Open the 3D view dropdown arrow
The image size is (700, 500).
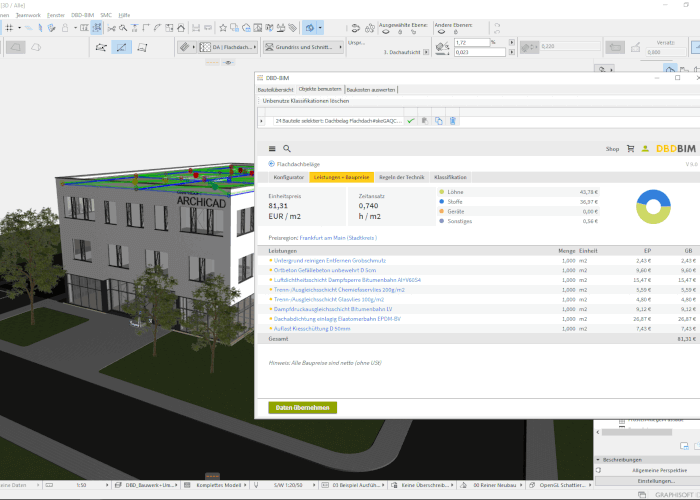[320, 28]
